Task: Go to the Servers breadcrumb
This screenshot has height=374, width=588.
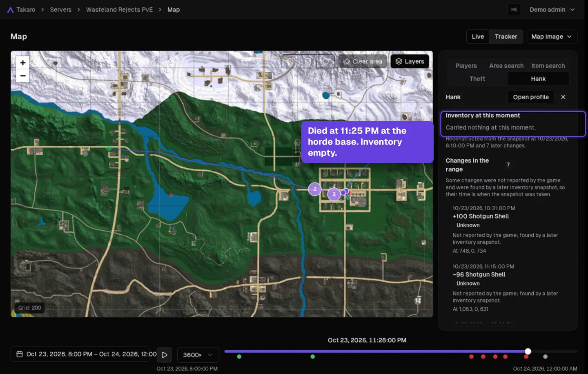Action: coord(60,10)
